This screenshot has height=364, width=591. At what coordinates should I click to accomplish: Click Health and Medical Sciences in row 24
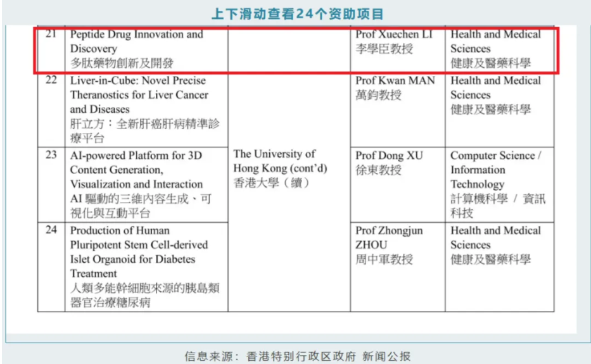(x=495, y=237)
